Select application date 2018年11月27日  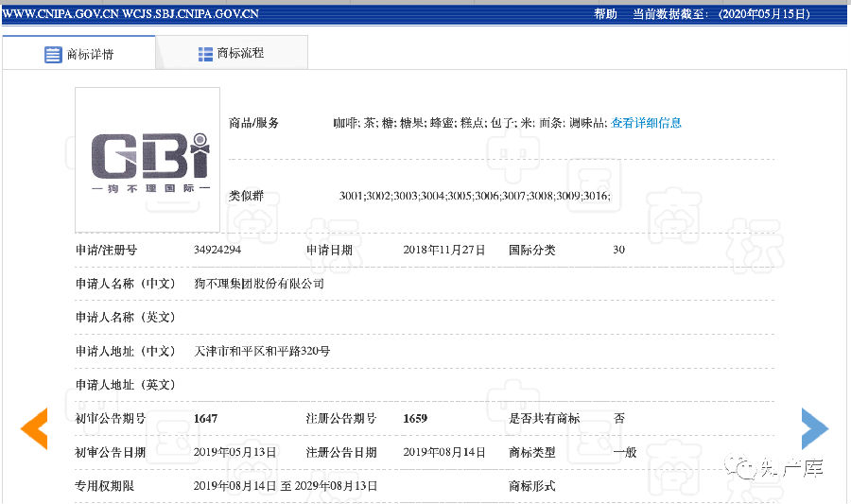[444, 250]
